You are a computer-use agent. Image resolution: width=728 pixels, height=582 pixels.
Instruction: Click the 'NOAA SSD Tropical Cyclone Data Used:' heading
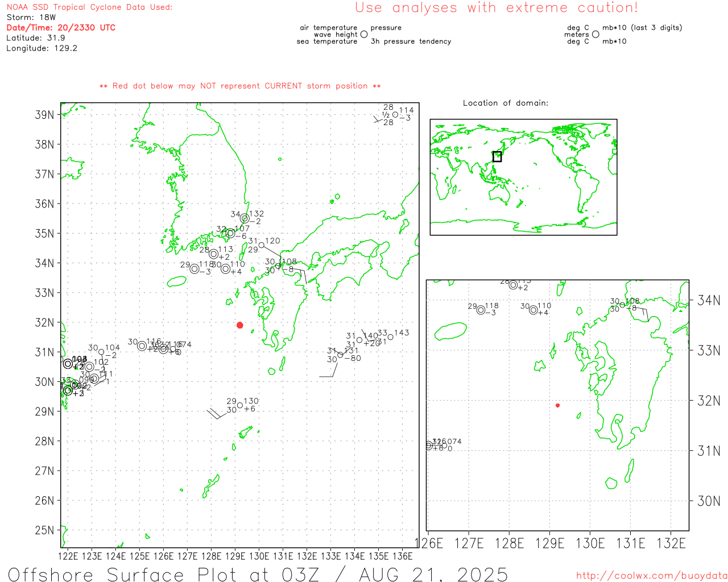pyautogui.click(x=89, y=7)
